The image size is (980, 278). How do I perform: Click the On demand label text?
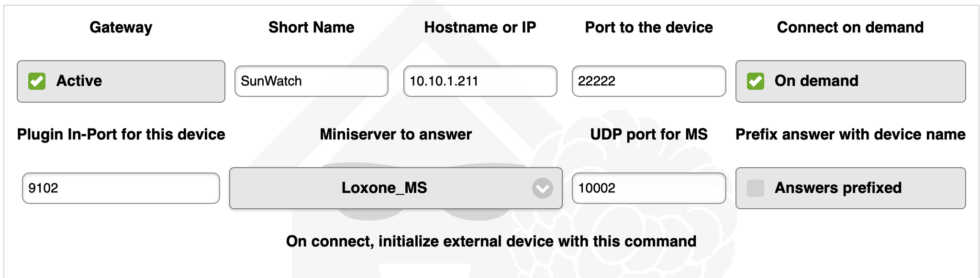point(816,81)
